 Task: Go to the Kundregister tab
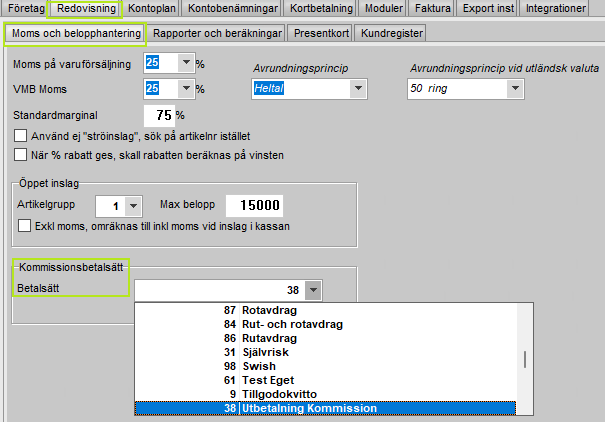coord(392,33)
